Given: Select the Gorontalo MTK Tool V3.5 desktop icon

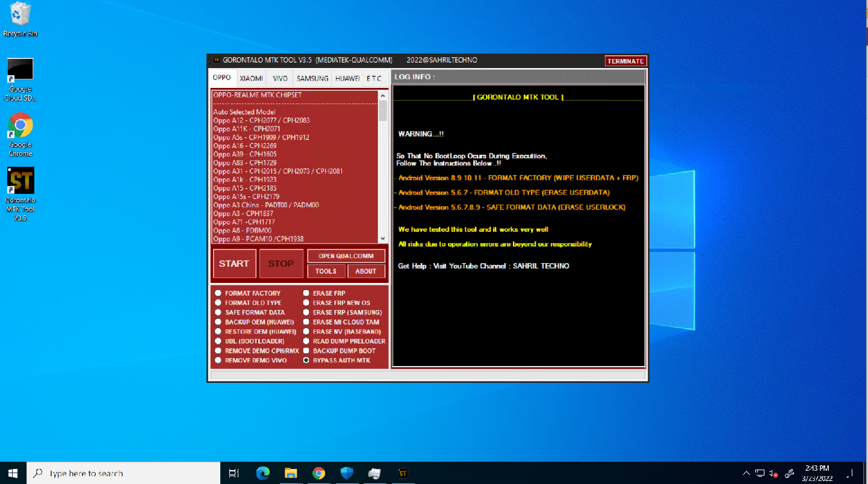Looking at the screenshot, I should click(x=20, y=194).
